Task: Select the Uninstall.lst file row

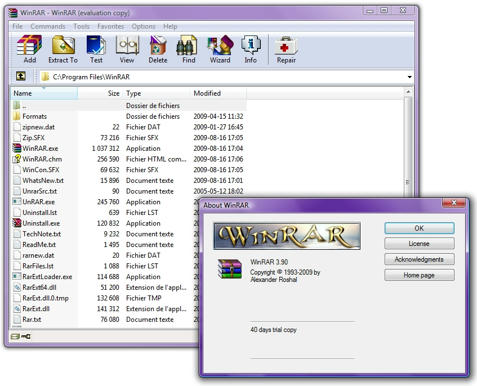Action: pyautogui.click(x=105, y=212)
